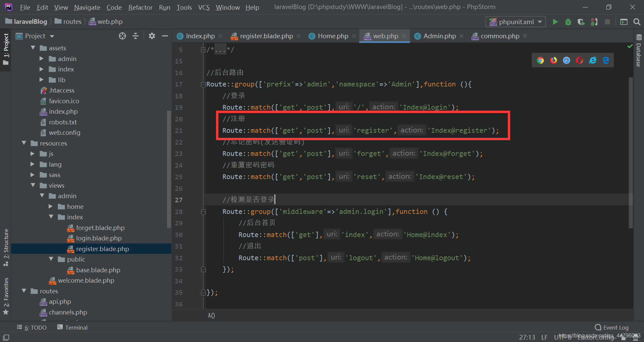Open the 1: Project side tab
The height and width of the screenshot is (342, 644).
tap(6, 49)
